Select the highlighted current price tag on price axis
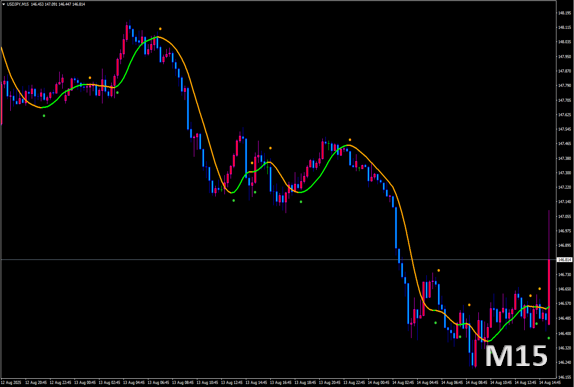This screenshot has height=387, width=574. [x=564, y=260]
